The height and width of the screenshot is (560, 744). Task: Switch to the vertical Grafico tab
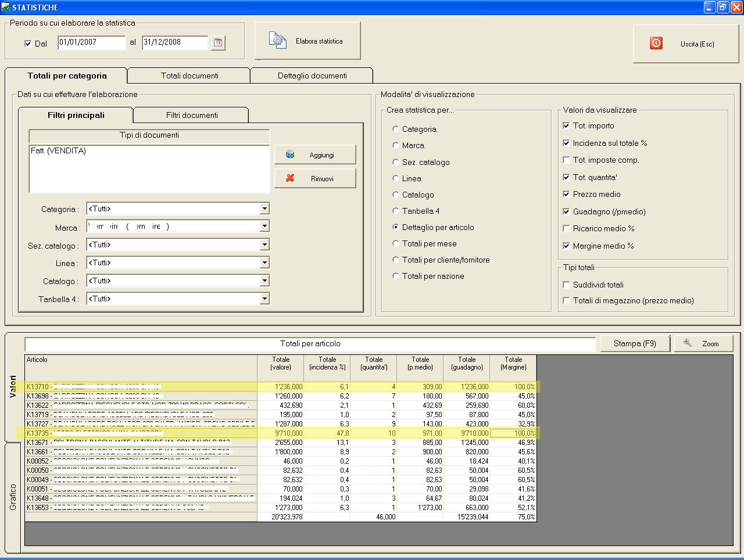point(13,497)
